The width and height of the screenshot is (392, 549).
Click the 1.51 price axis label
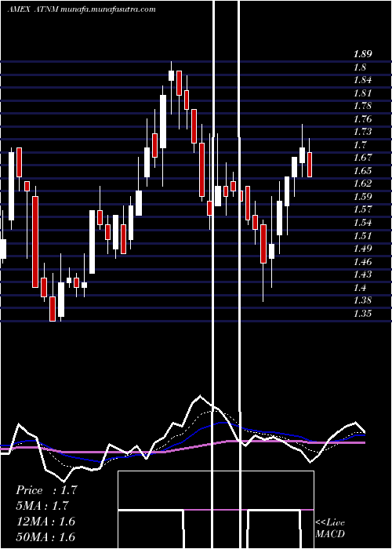click(x=362, y=235)
